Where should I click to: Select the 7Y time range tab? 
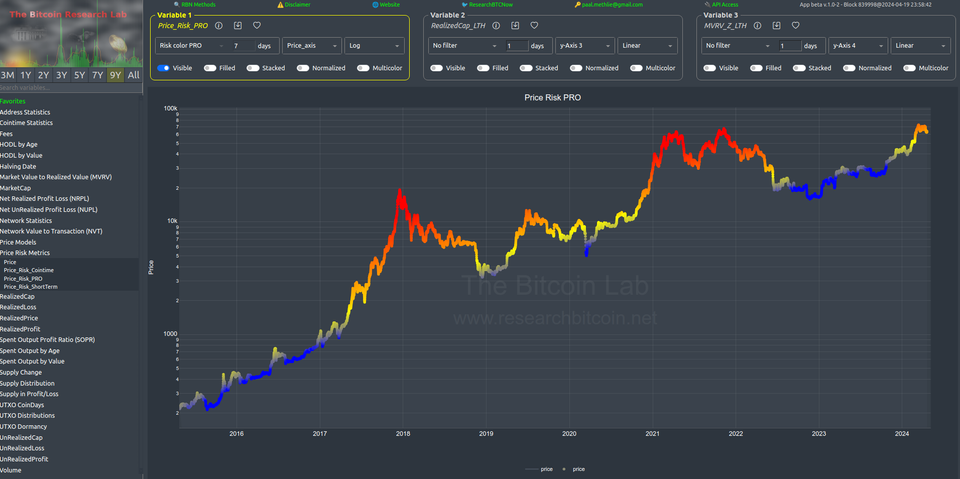click(97, 75)
